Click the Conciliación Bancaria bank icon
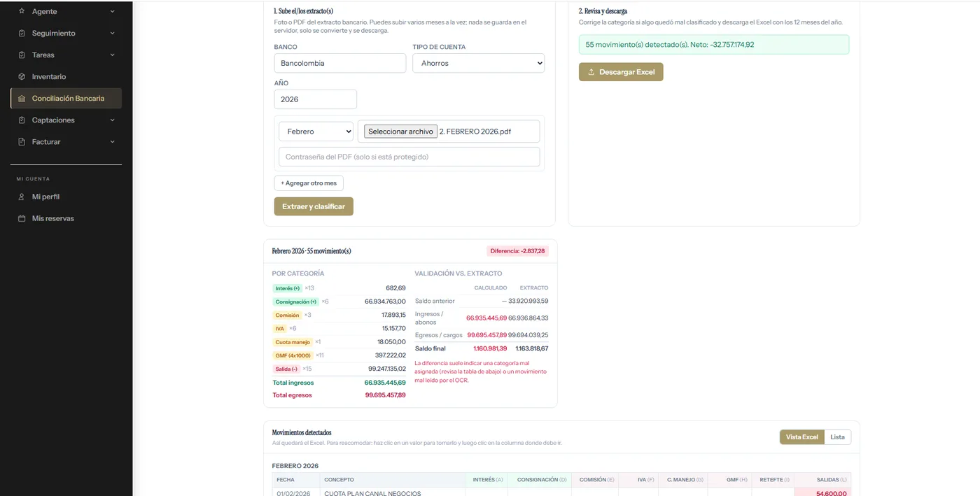 point(22,99)
